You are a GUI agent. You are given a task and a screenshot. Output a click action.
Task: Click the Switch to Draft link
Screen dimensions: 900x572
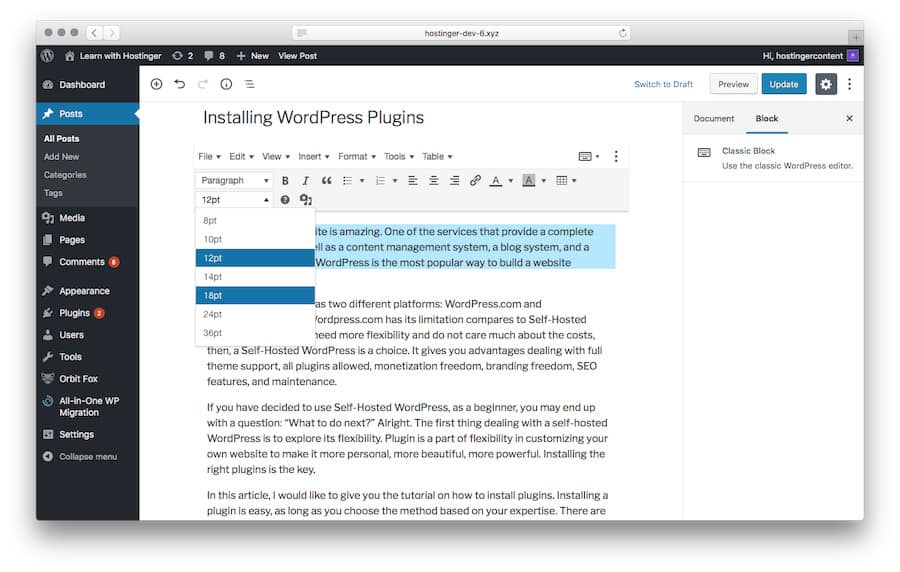click(x=663, y=84)
